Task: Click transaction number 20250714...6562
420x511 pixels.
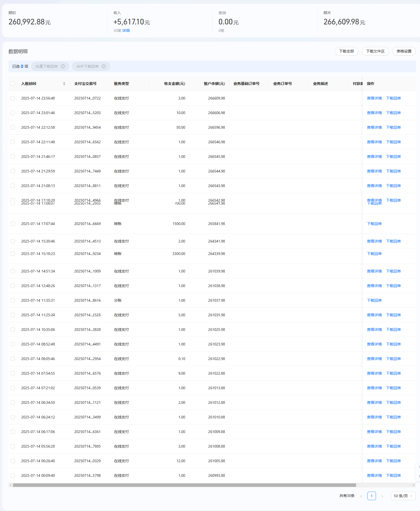Action: click(88, 142)
